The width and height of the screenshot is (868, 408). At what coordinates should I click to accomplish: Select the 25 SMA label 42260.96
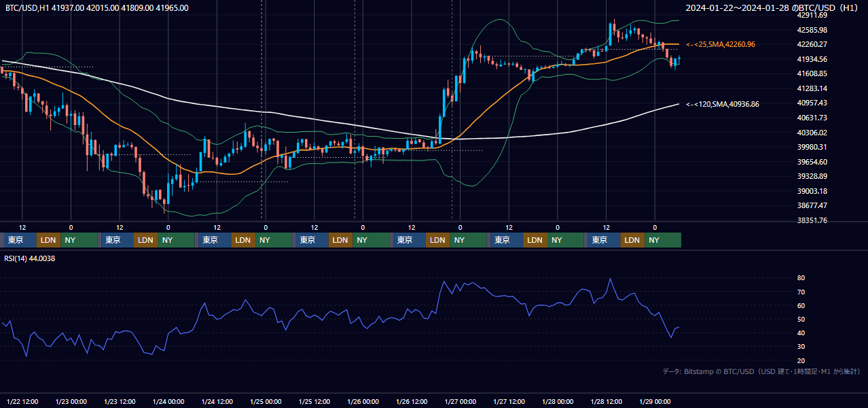coord(721,44)
